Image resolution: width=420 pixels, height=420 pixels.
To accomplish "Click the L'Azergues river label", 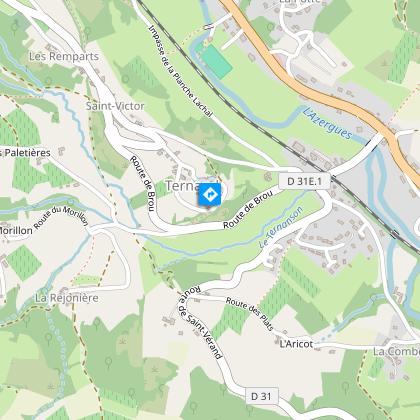I will (328, 123).
